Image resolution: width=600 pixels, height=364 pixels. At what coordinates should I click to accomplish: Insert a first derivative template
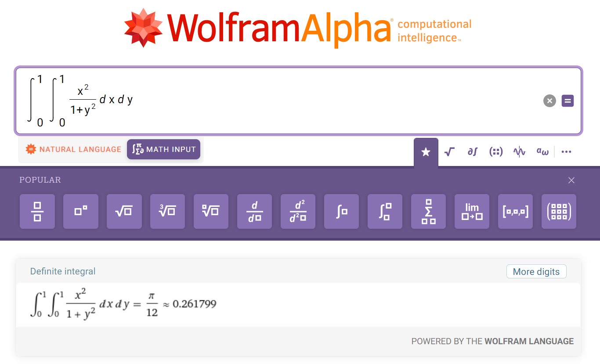click(x=255, y=212)
